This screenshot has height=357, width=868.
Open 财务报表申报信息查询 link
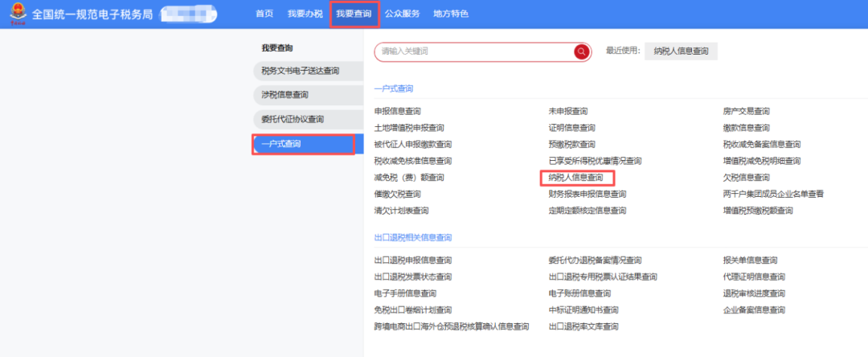(587, 194)
